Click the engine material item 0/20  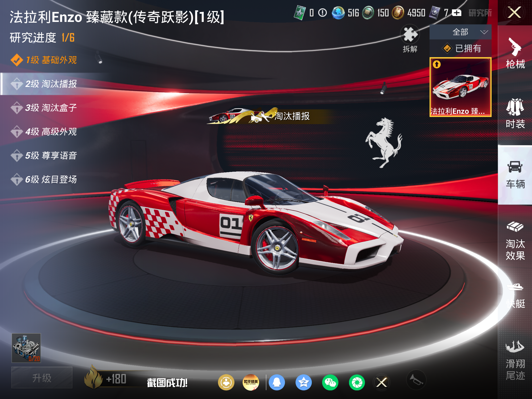click(26, 348)
